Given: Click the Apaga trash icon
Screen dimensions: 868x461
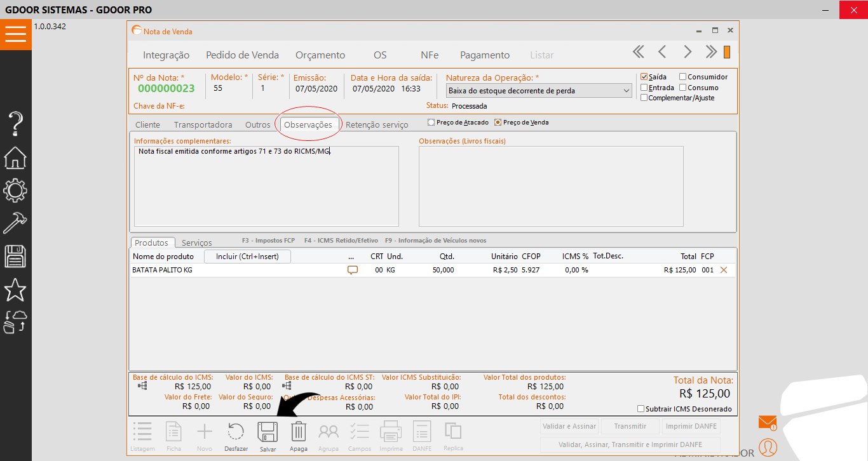Looking at the screenshot, I should (x=299, y=432).
